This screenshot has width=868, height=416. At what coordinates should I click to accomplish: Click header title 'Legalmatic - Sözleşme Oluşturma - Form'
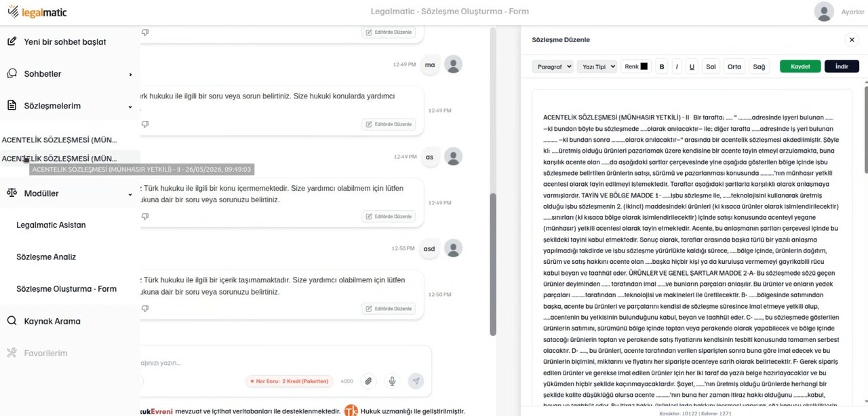pyautogui.click(x=450, y=12)
